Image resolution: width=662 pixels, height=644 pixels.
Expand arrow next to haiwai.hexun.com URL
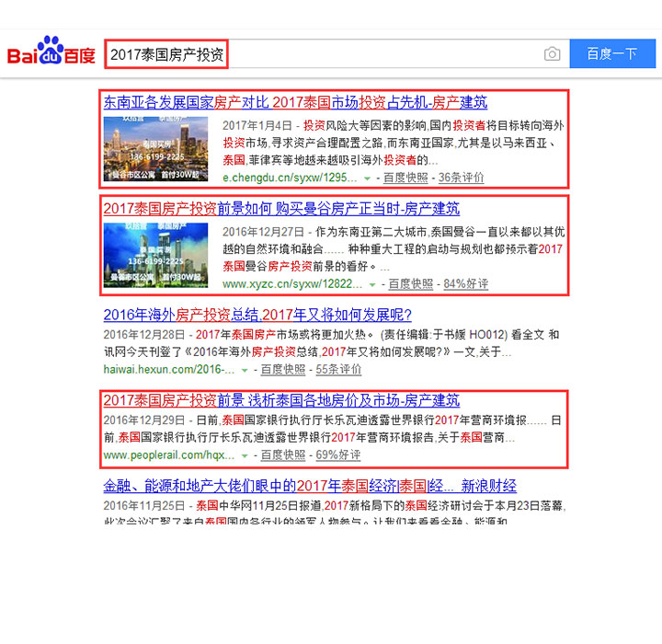[x=245, y=371]
